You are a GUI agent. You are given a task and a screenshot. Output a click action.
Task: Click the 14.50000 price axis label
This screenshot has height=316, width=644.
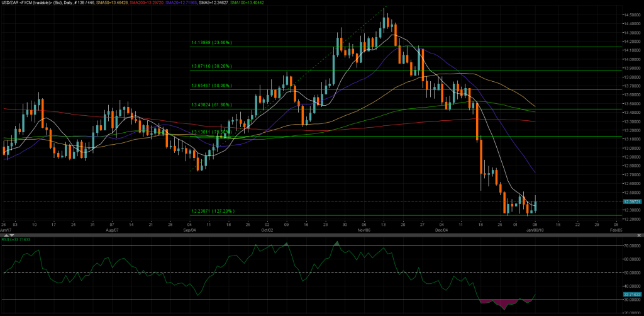(631, 14)
